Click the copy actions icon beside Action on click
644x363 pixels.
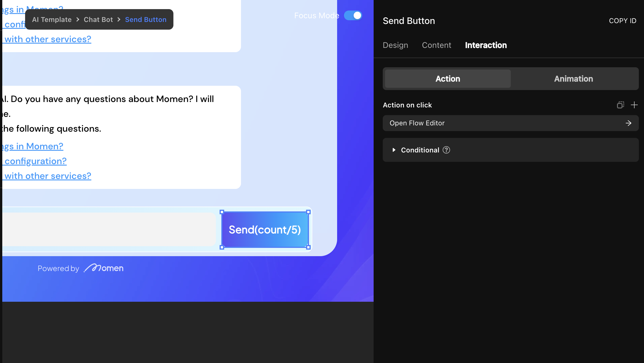point(620,105)
